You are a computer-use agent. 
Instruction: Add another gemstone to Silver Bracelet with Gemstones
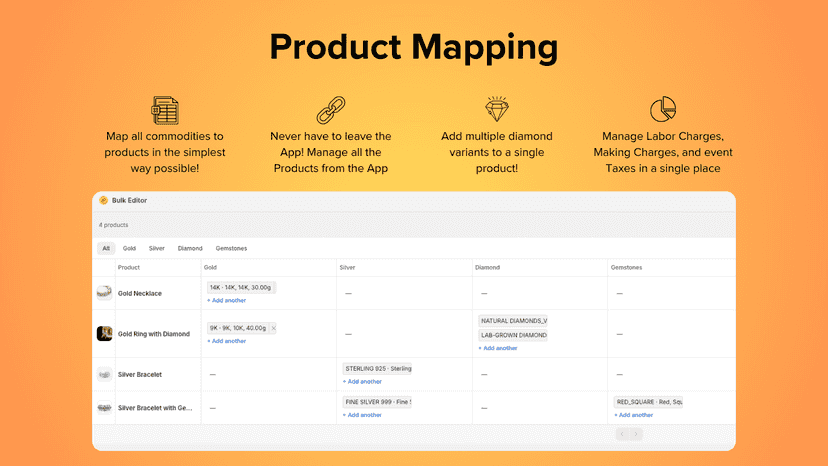click(634, 415)
